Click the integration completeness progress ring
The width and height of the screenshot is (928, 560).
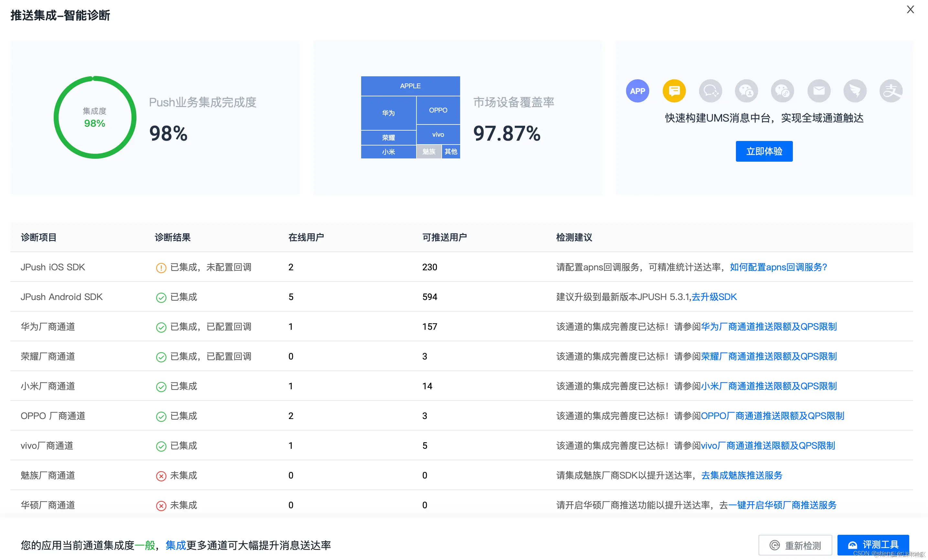[x=94, y=117]
